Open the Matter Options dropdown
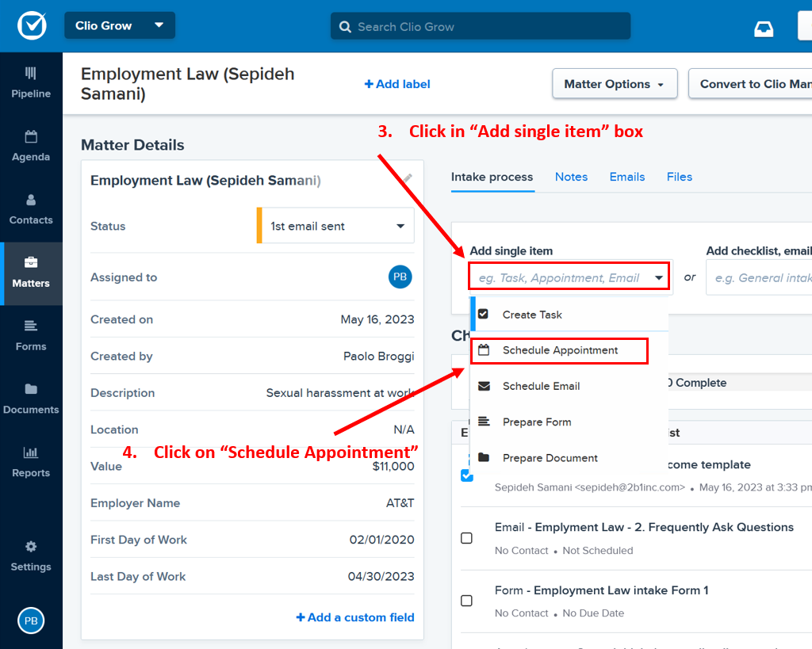The height and width of the screenshot is (649, 812). pos(615,84)
